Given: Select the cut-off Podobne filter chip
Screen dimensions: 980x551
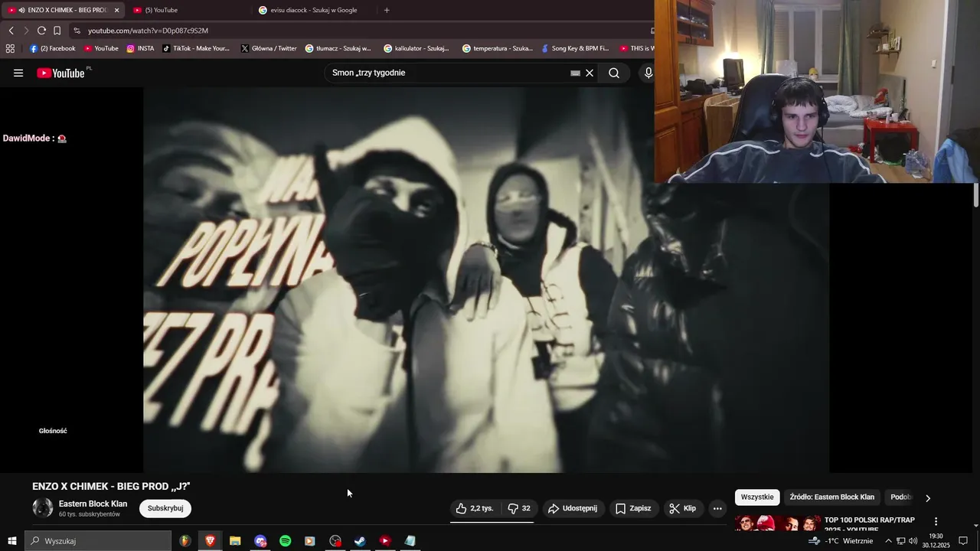Looking at the screenshot, I should pos(900,497).
